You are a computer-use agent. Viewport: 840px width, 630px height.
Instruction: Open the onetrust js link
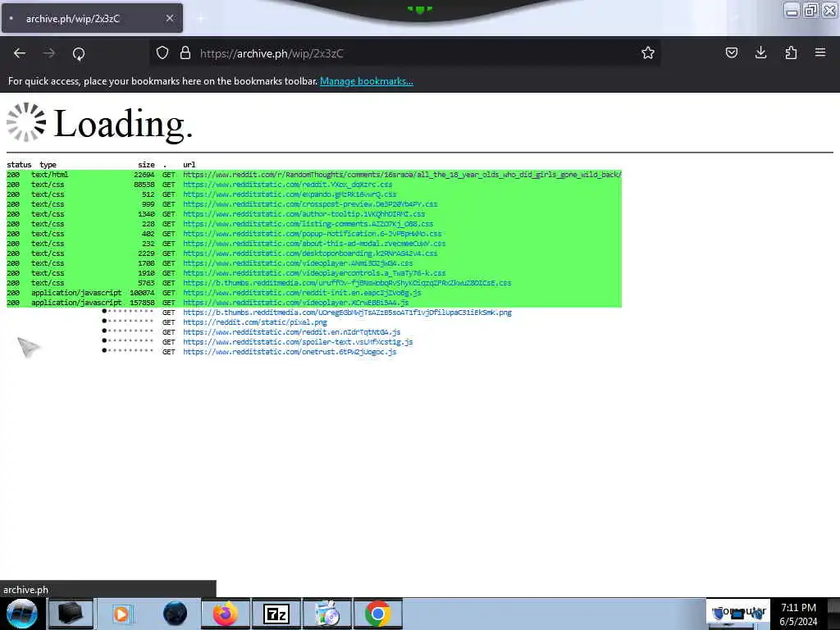click(290, 352)
